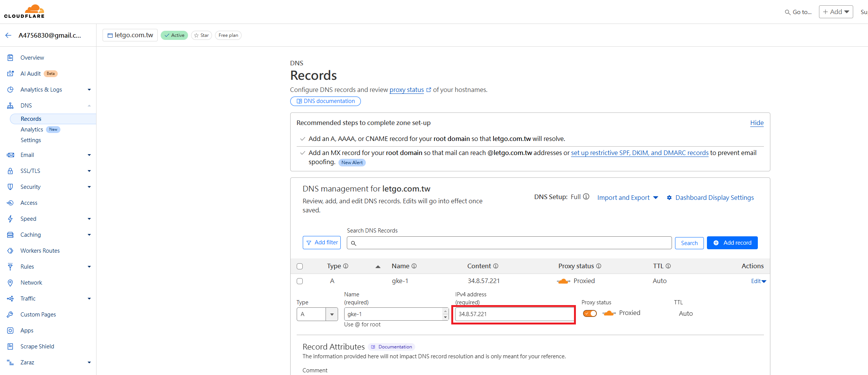Open the Edit dropdown for the gke-1 record
868x375 pixels.
[x=758, y=281]
